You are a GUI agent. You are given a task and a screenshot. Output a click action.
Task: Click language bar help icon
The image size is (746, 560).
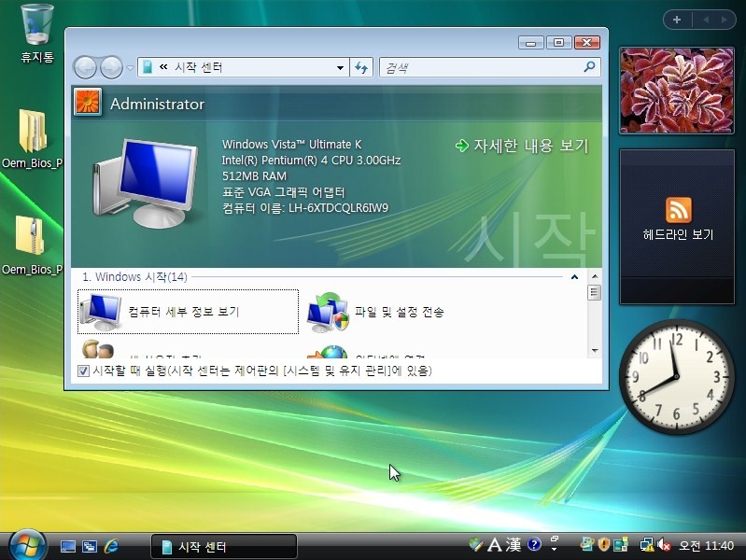534,544
